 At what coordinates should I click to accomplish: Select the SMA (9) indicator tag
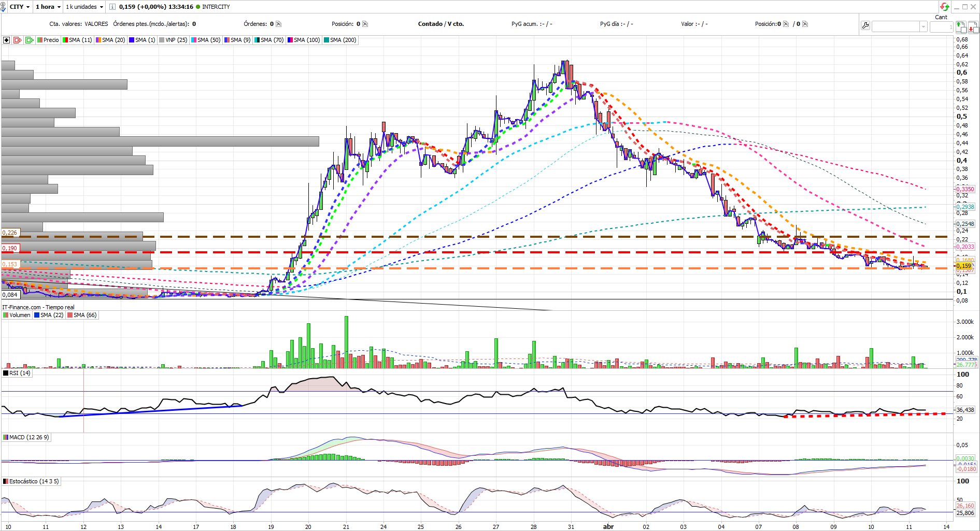(x=237, y=40)
